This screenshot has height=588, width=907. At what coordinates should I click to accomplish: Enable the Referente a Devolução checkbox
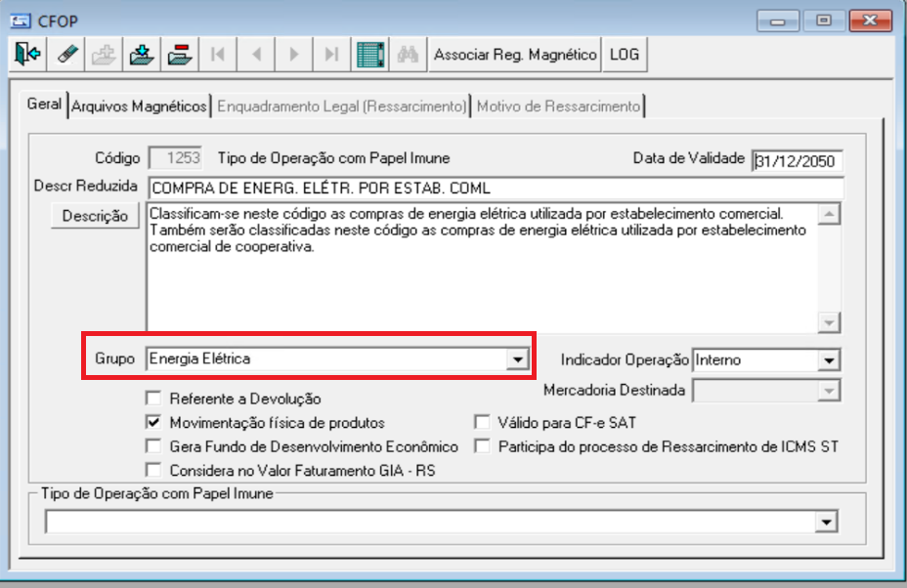pos(152,399)
